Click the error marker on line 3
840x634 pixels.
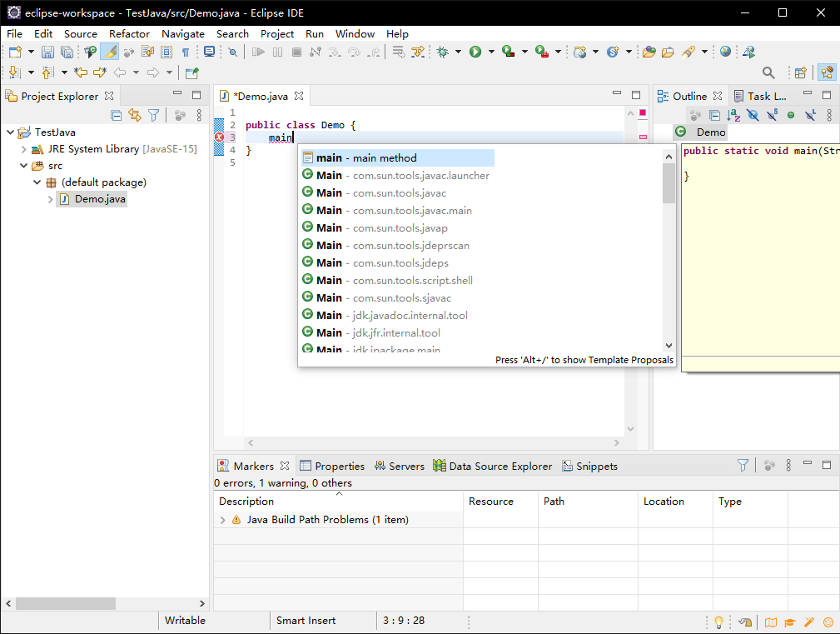[219, 137]
